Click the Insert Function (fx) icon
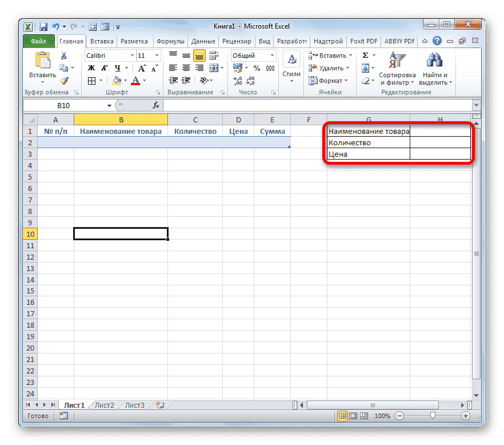Image resolution: width=504 pixels, height=445 pixels. 157,105
